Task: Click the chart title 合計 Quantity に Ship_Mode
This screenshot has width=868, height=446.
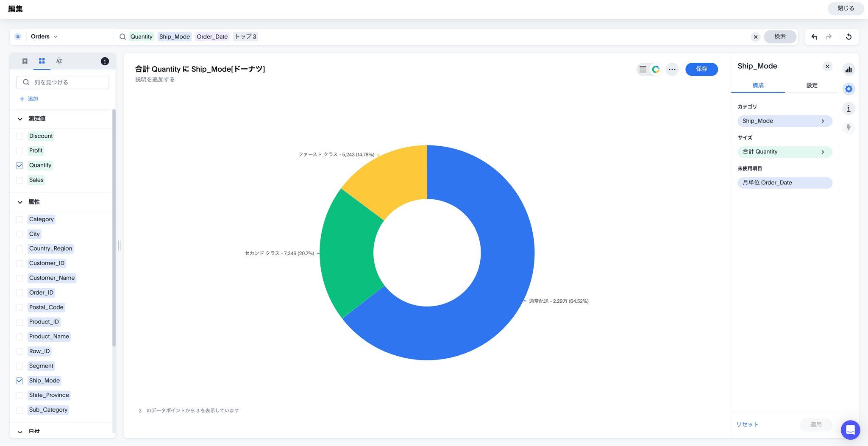Action: click(x=200, y=69)
